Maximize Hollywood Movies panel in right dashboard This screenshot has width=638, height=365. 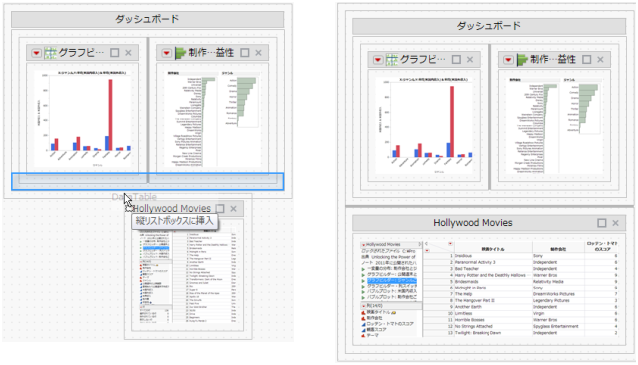point(602,223)
